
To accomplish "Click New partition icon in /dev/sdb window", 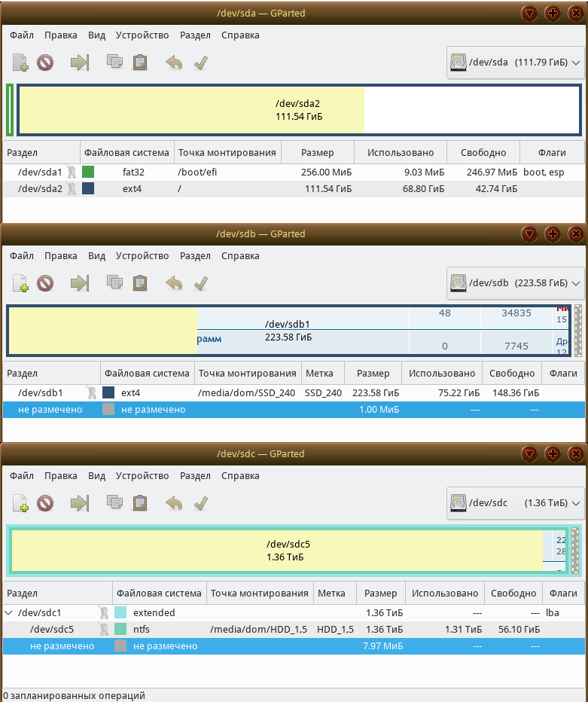I will pyautogui.click(x=20, y=283).
